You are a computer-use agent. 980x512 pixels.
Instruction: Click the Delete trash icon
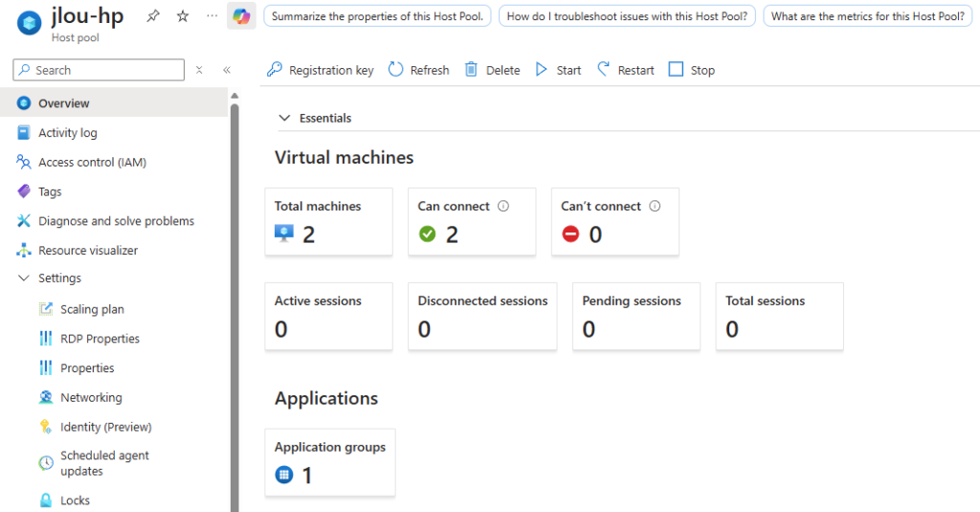471,70
